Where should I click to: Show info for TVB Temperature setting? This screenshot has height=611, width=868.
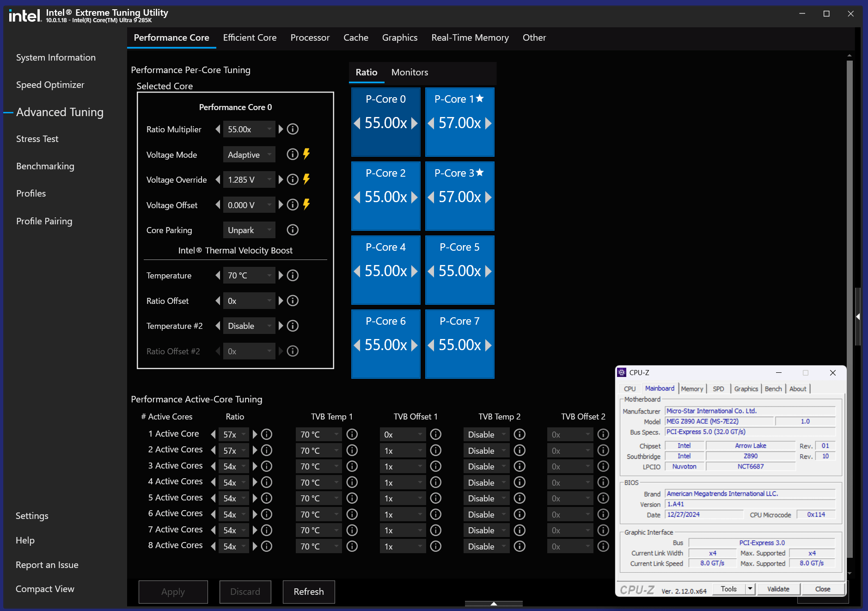tap(293, 276)
